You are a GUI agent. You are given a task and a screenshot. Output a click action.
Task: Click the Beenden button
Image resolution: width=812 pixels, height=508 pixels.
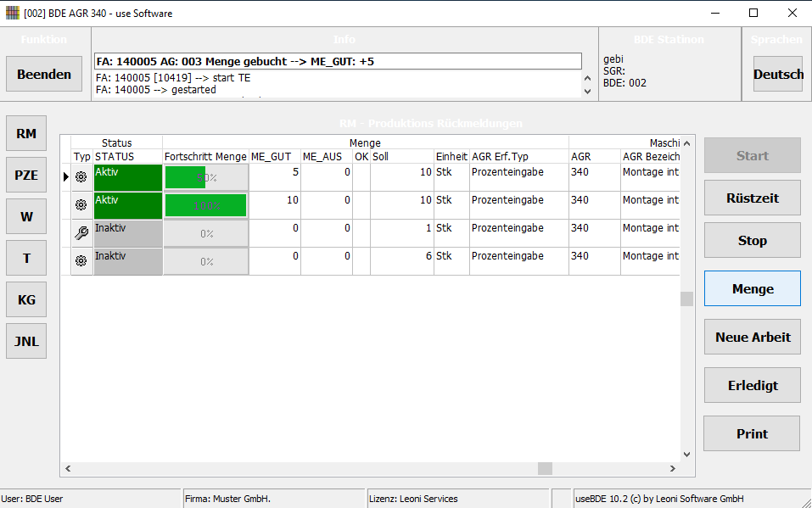coord(44,74)
